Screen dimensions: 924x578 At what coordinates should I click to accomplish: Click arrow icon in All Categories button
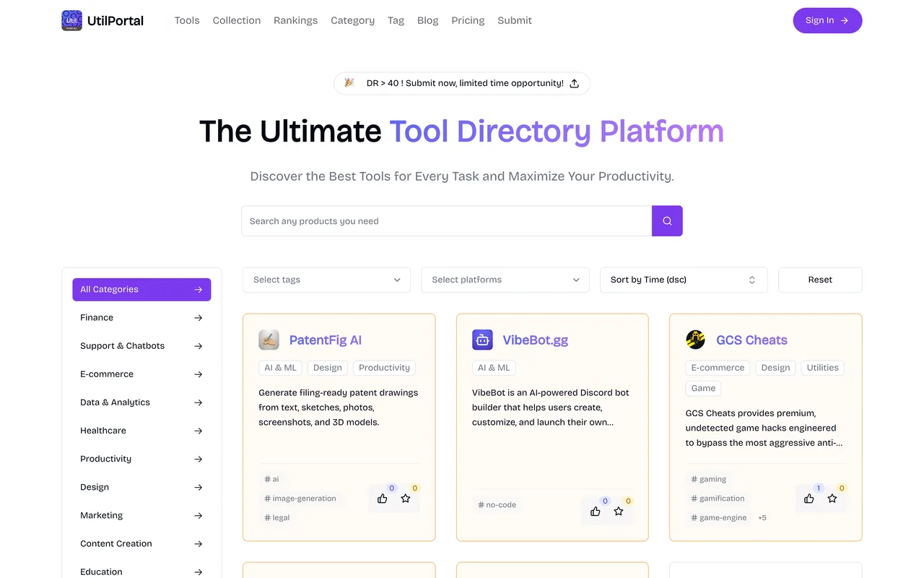[x=199, y=290]
